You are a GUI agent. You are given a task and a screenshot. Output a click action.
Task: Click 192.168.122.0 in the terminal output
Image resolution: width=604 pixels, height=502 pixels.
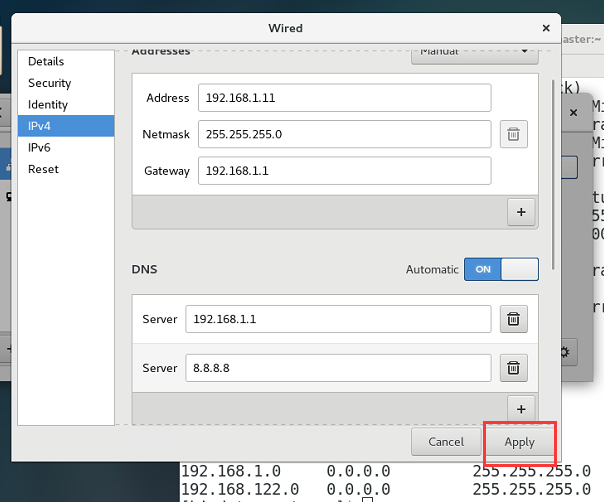(x=240, y=489)
